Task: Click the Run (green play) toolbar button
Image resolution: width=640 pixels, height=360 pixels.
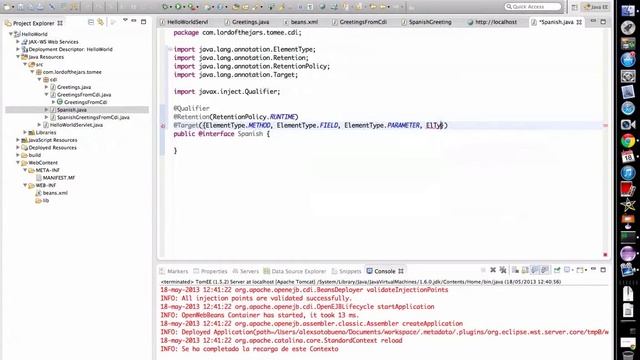Action: coord(178,7)
